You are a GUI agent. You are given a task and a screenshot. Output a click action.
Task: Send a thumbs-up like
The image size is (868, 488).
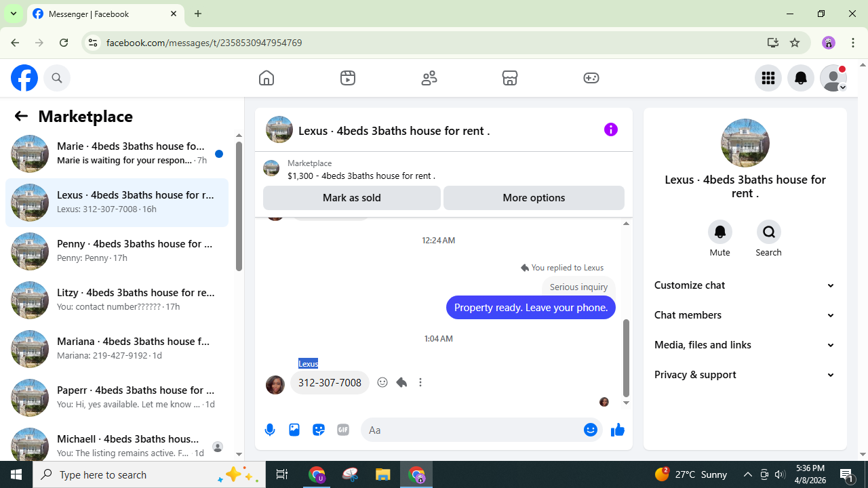click(x=617, y=430)
